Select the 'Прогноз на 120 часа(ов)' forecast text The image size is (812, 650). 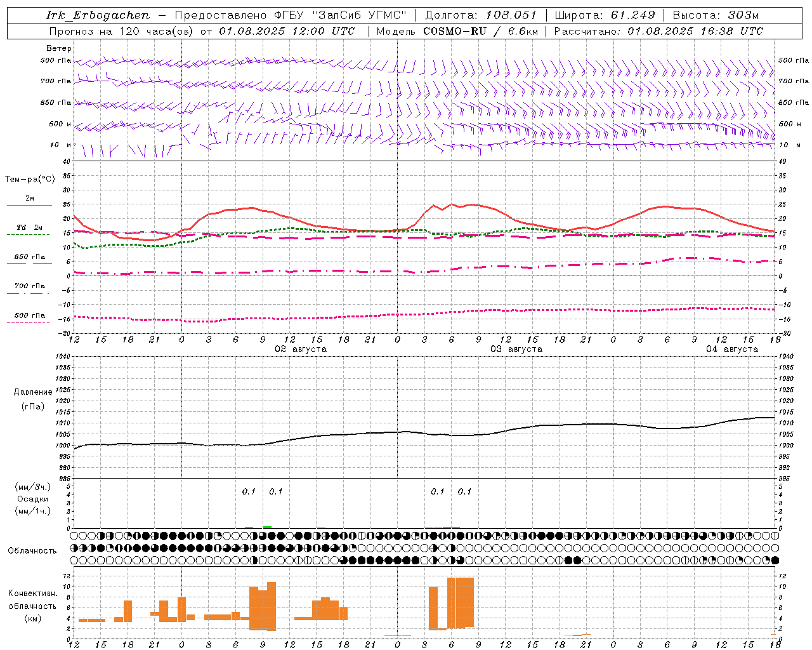pos(122,31)
